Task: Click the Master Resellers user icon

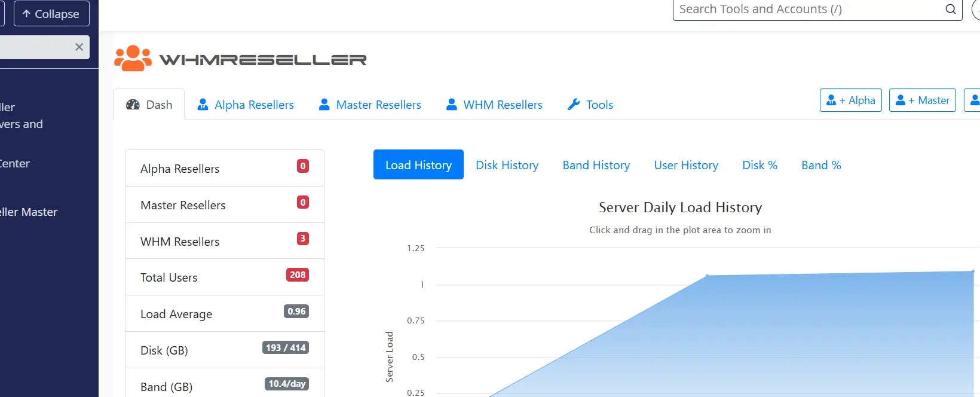Action: pos(324,105)
